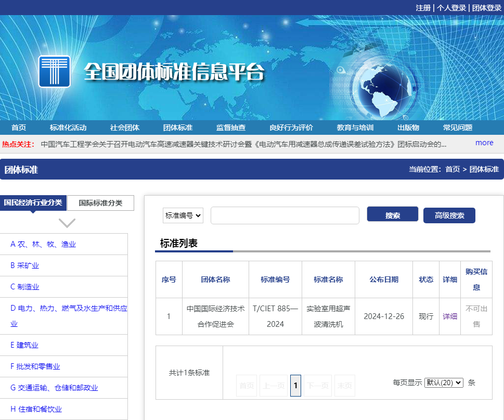View 详细 for the T/CIET 885—2024 standard

[449, 316]
